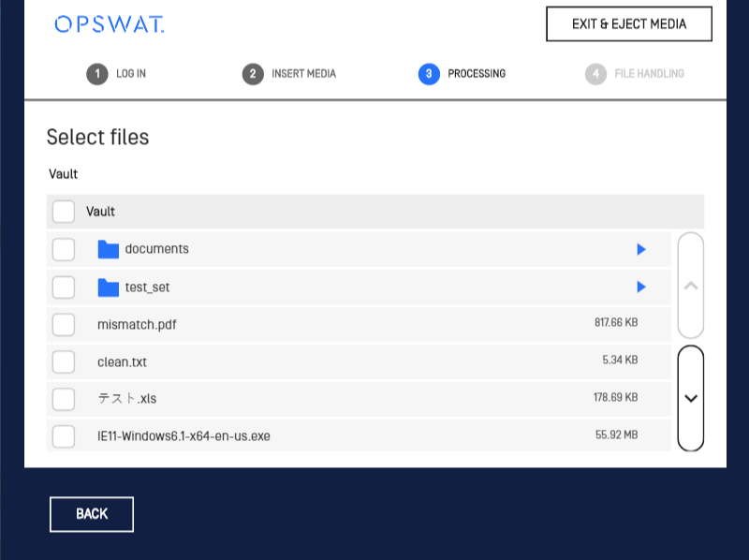Screen dimensions: 749x560
Task: Expand the test_set folder arrow
Action: [641, 287]
